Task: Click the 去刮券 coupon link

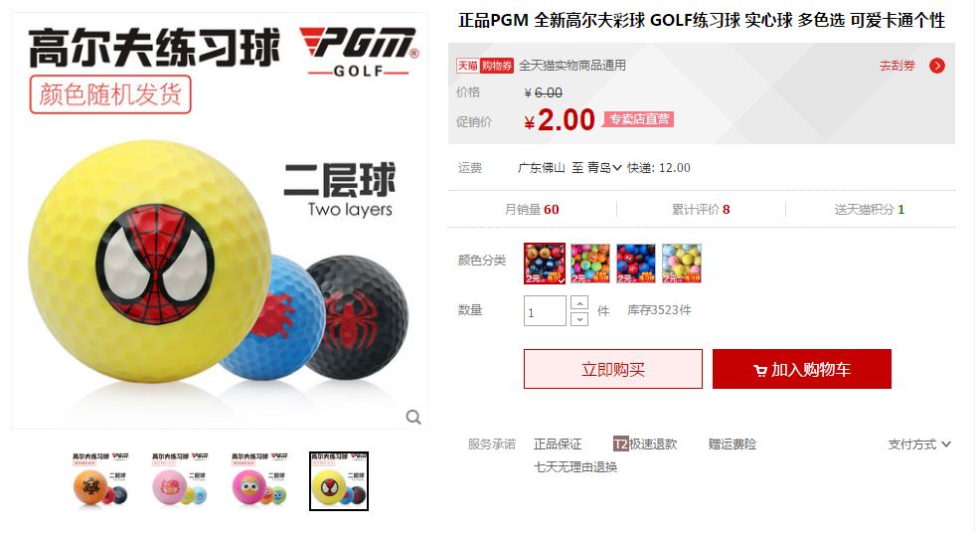Action: [x=898, y=66]
